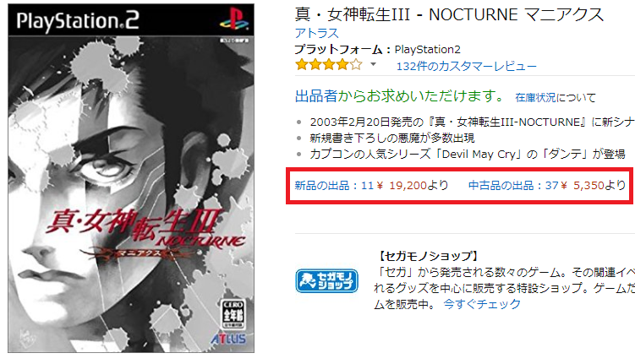Click the product title heading text
The width and height of the screenshot is (635, 364).
[x=449, y=15]
